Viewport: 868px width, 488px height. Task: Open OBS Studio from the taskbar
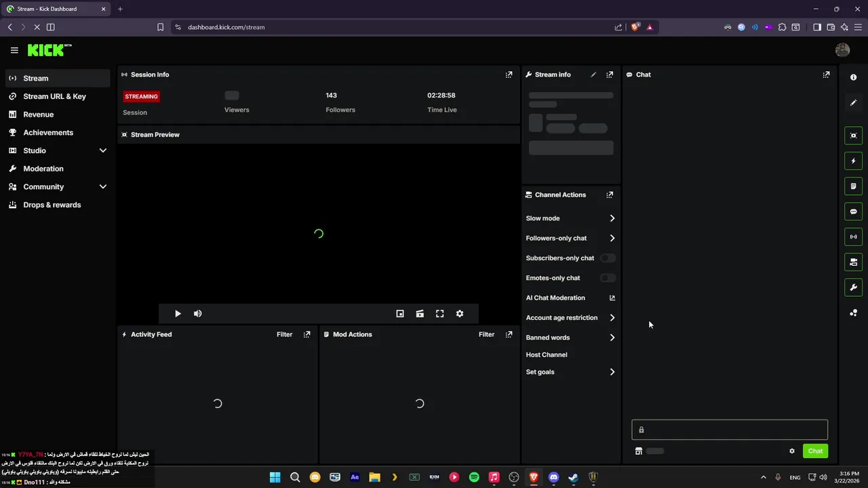coord(514,477)
